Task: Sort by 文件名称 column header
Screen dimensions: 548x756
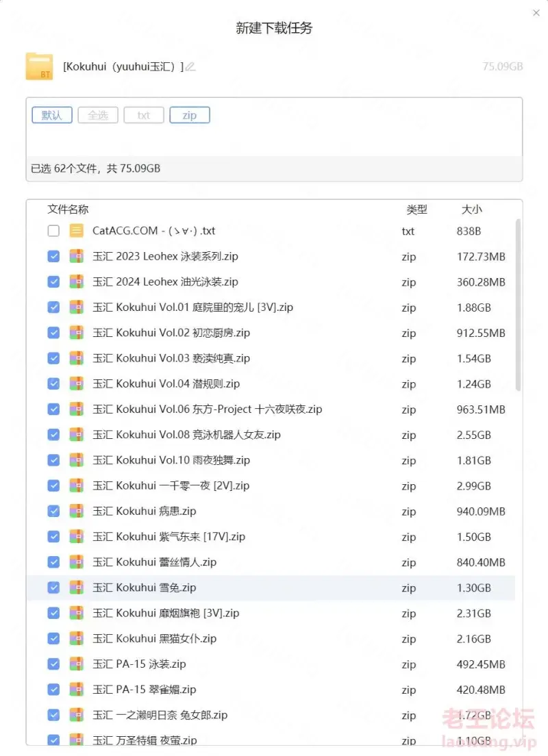Action: point(68,210)
